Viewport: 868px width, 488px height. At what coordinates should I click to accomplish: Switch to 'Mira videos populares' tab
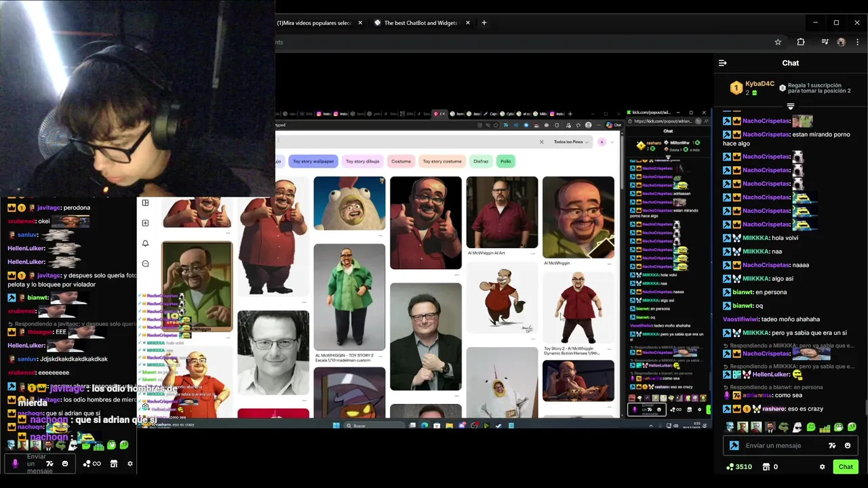(313, 23)
